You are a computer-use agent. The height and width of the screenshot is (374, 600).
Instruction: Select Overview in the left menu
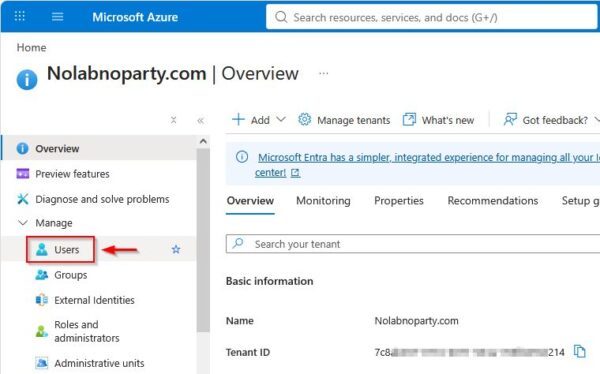[99, 148]
